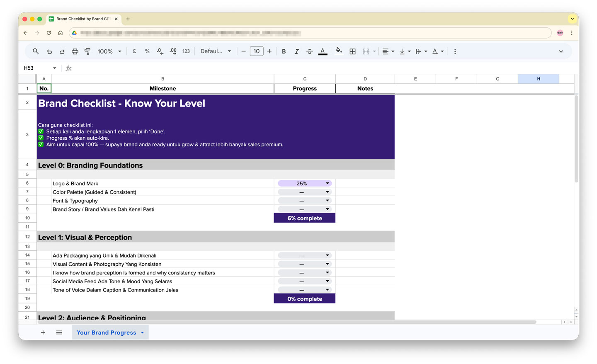
Task: Decrease decimal places
Action: pyautogui.click(x=160, y=51)
